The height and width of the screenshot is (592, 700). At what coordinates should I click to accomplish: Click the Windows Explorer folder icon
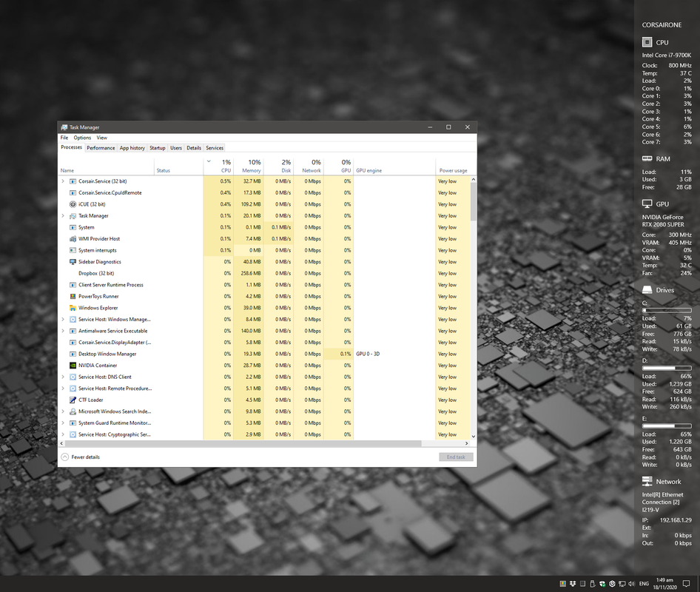[x=73, y=308]
